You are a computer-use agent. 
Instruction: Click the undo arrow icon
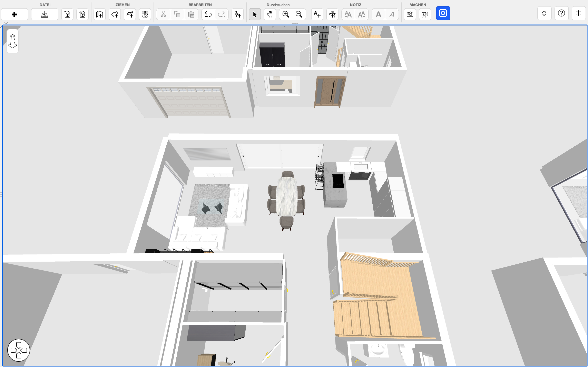click(208, 14)
